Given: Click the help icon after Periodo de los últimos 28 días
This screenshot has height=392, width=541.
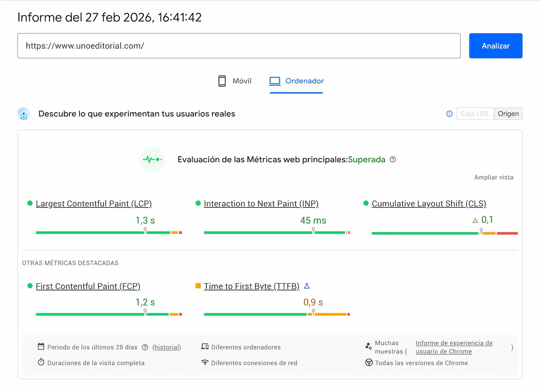Looking at the screenshot, I should tap(145, 347).
